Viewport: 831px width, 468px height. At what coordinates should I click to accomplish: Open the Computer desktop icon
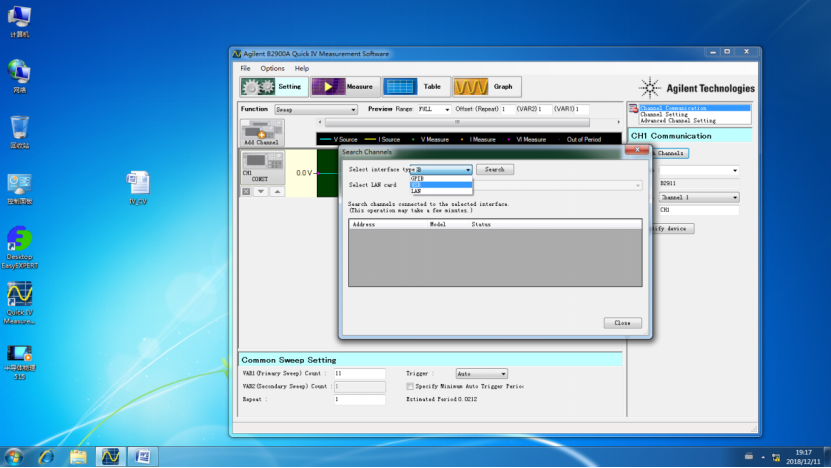(20, 22)
